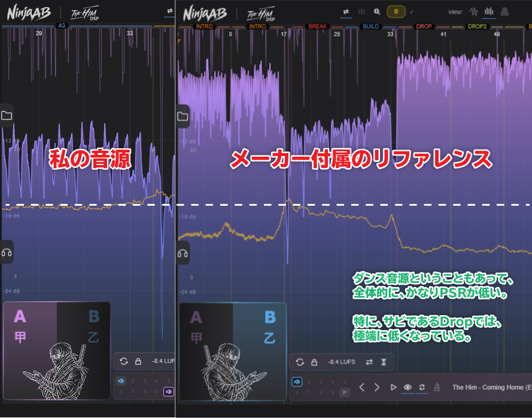Toggle loop sync icon in transport bar
532x418 pixels.
point(422,387)
